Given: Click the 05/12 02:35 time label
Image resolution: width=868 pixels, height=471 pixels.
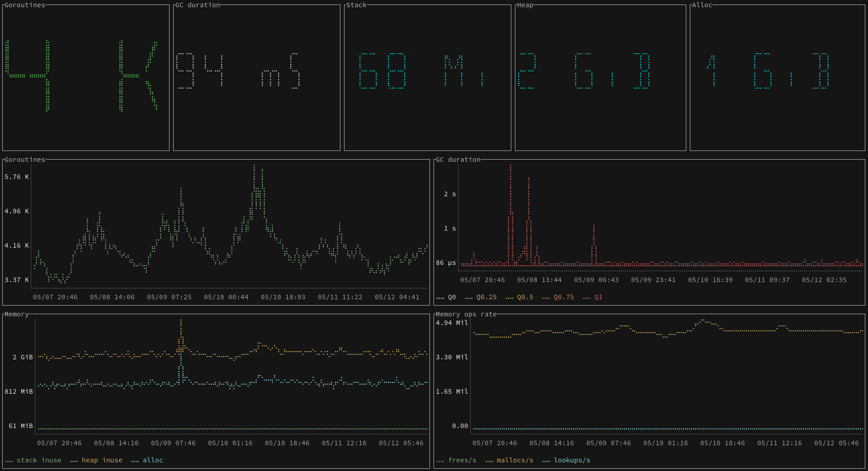Looking at the screenshot, I should point(824,280).
